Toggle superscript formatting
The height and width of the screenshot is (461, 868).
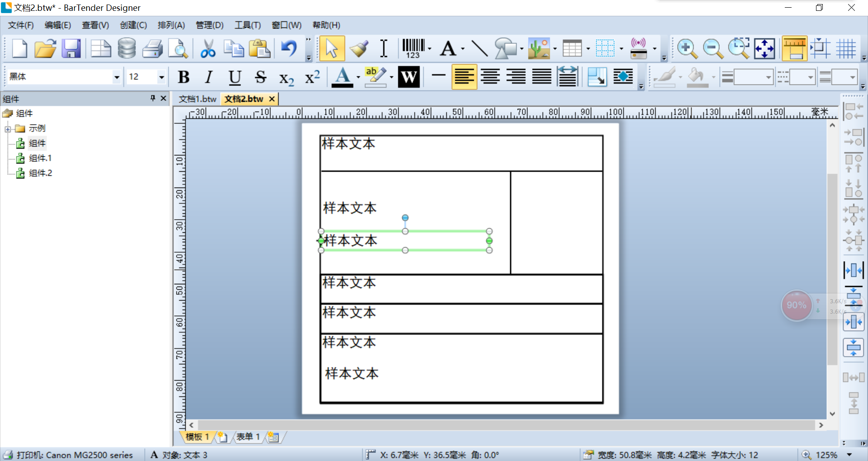pyautogui.click(x=312, y=77)
